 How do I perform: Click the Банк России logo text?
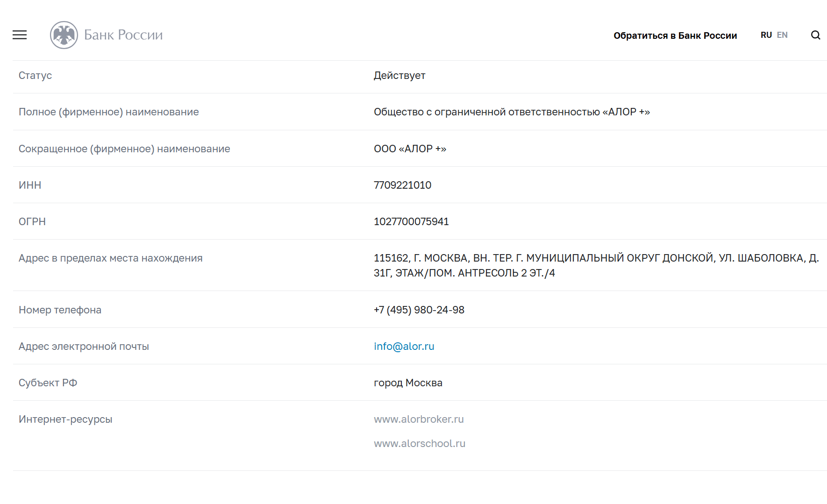click(x=123, y=35)
